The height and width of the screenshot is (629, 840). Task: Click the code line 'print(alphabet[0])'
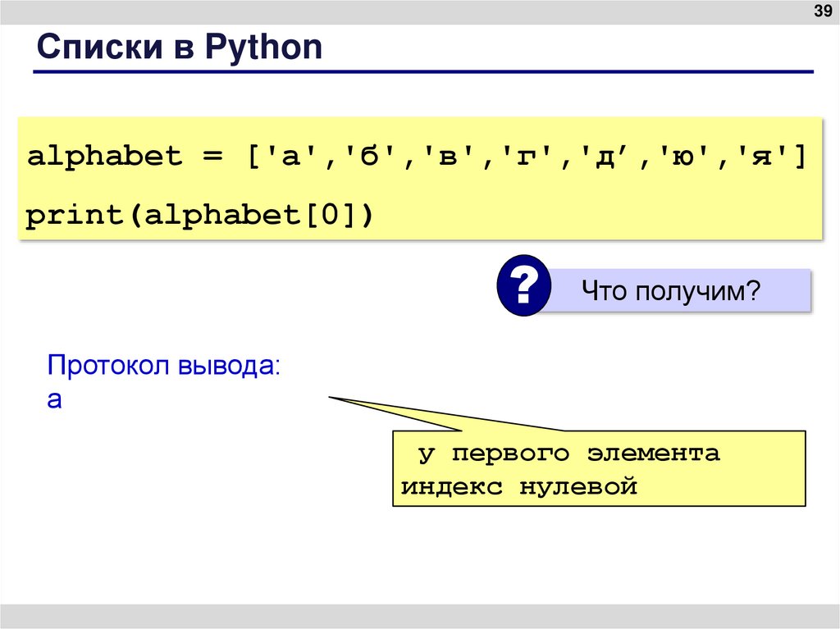coord(199,216)
